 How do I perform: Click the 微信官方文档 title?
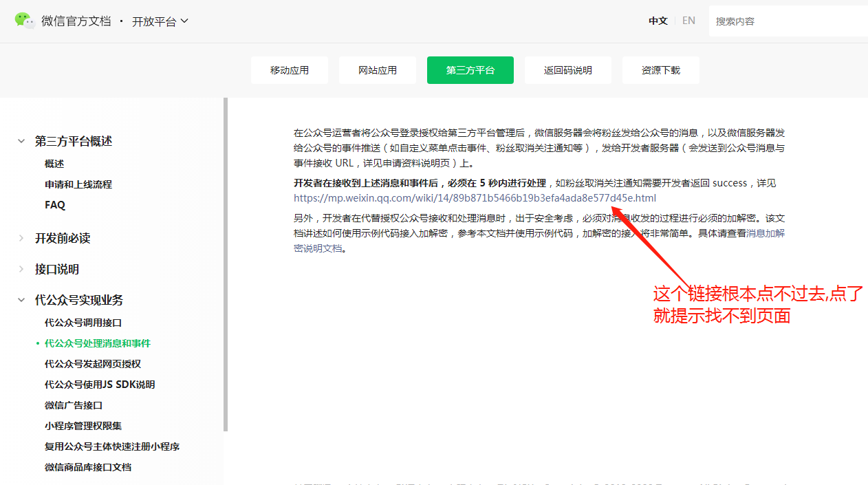(76, 21)
